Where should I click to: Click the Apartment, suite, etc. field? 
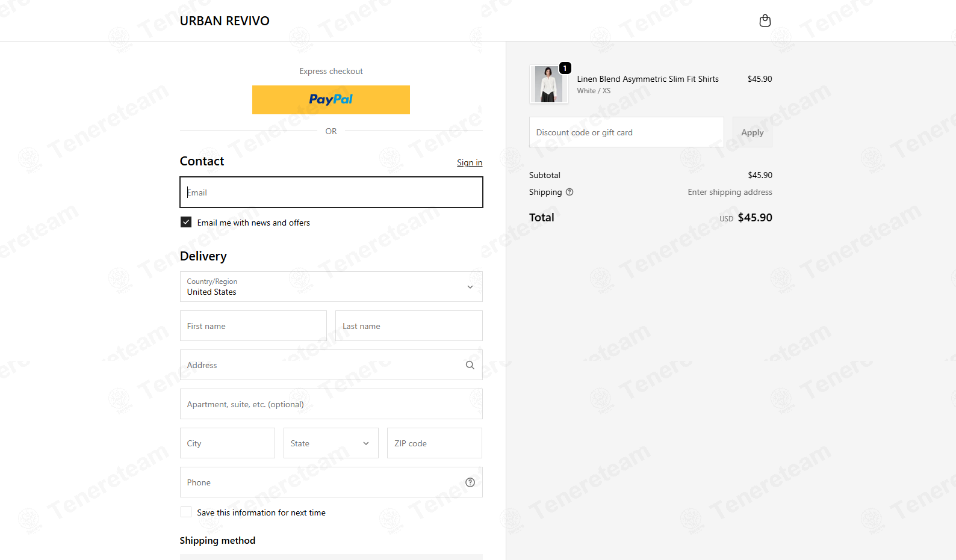[331, 404]
